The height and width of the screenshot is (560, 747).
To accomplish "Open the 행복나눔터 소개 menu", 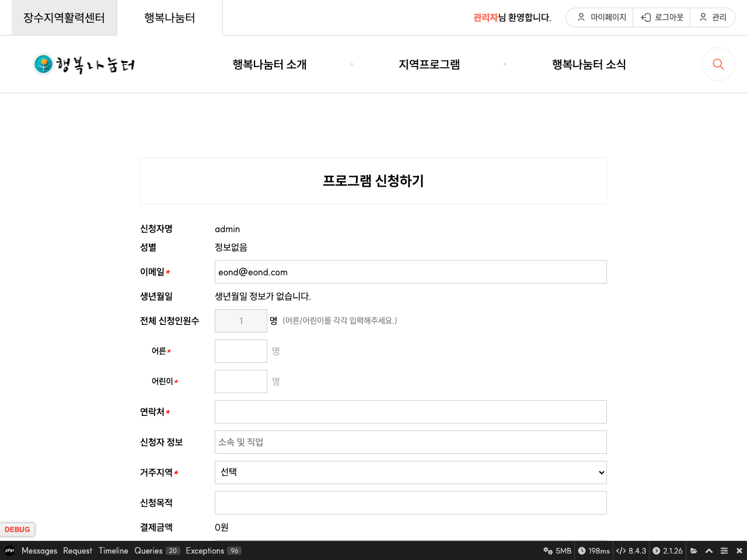I will (x=269, y=64).
